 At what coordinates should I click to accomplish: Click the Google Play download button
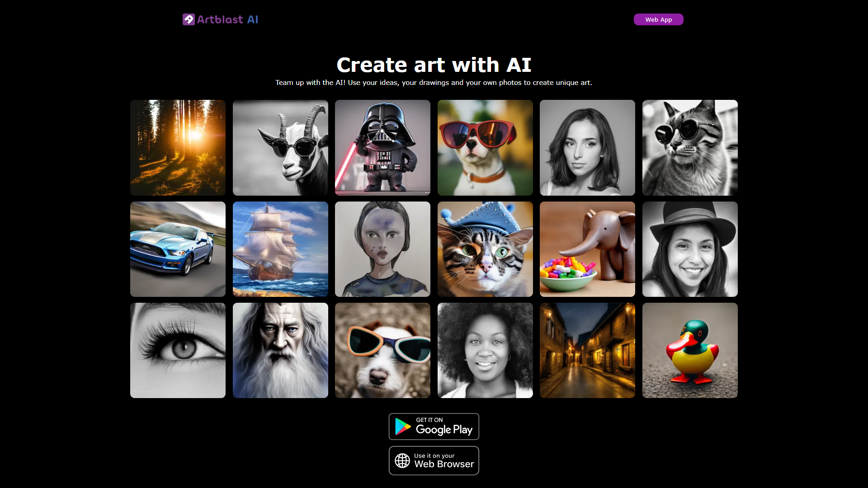click(434, 426)
